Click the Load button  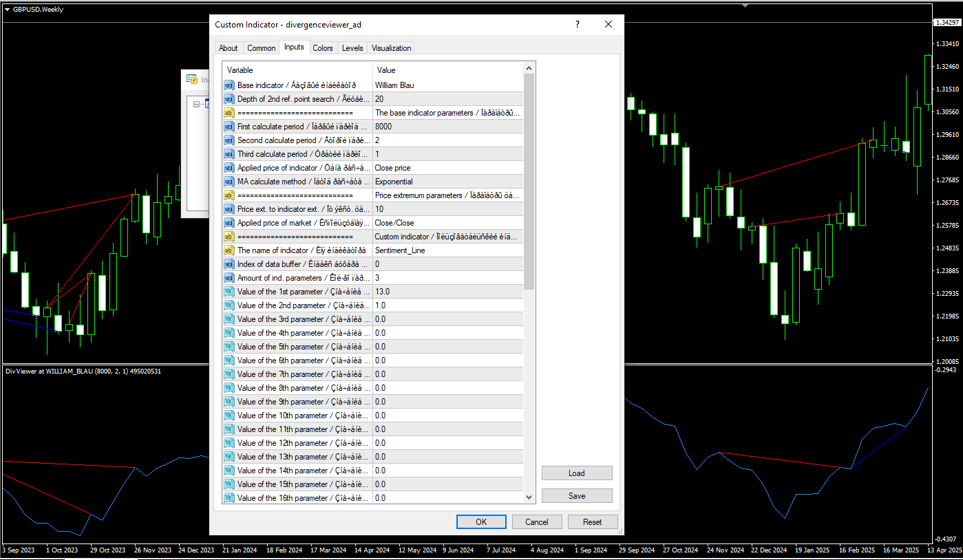pyautogui.click(x=576, y=473)
